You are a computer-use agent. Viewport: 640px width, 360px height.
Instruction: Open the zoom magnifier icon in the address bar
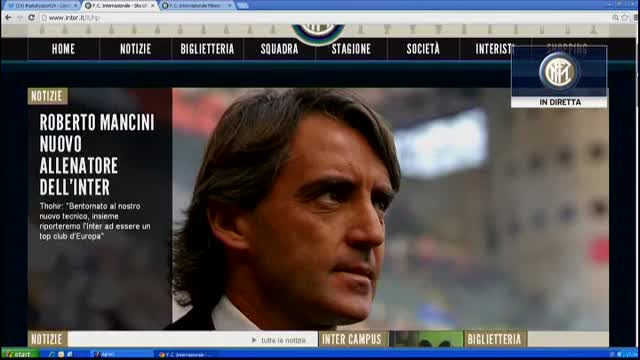615,18
